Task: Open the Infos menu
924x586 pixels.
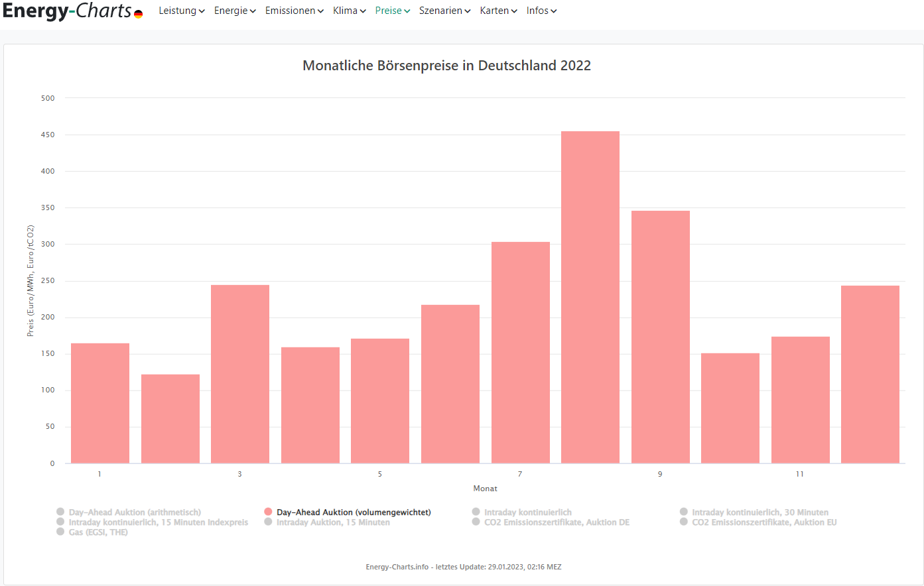Action: click(541, 11)
